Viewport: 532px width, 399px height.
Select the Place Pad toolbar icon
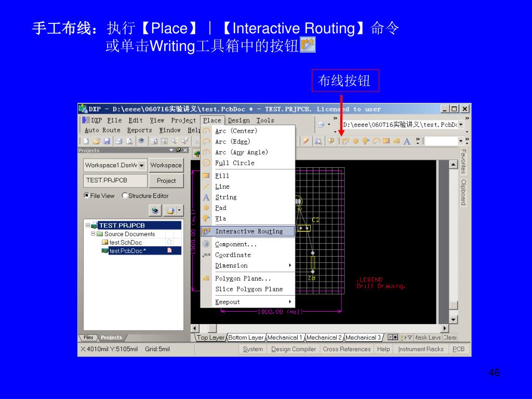tap(355, 141)
